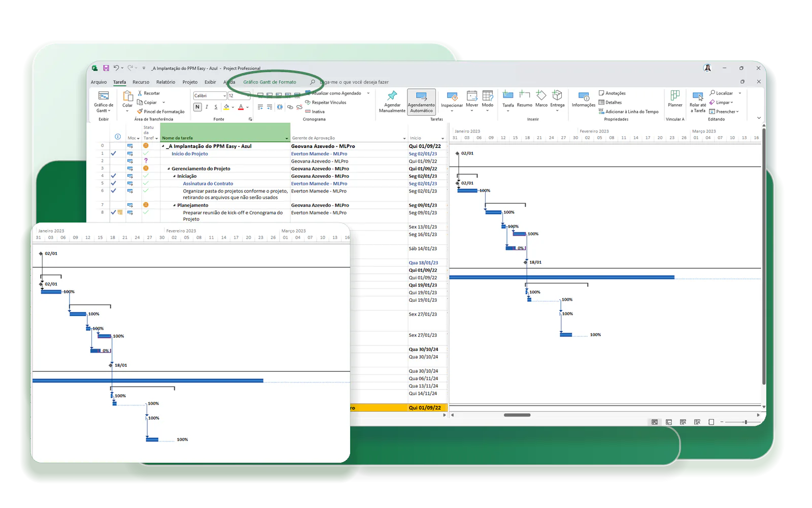Click the Detalhes button
812x508 pixels.
pyautogui.click(x=610, y=103)
